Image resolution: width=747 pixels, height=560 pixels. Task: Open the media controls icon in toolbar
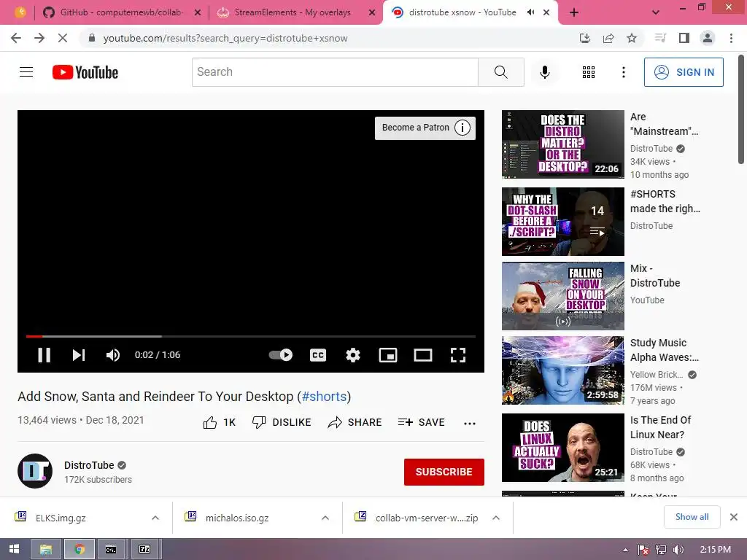tap(660, 38)
